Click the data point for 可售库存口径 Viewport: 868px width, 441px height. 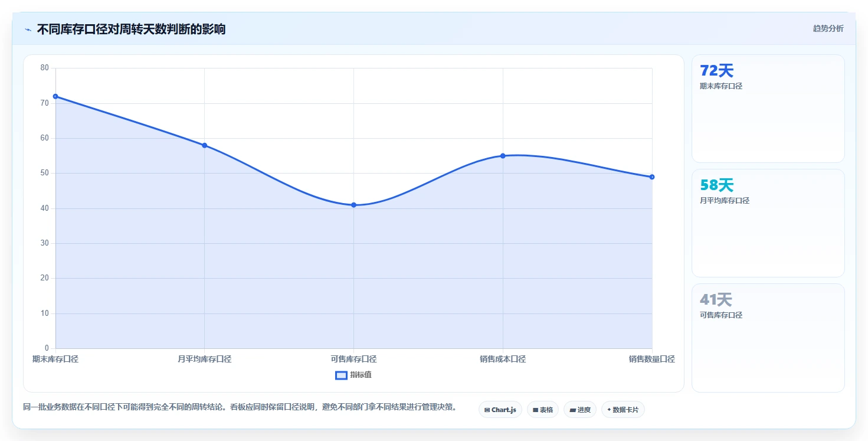coord(354,205)
